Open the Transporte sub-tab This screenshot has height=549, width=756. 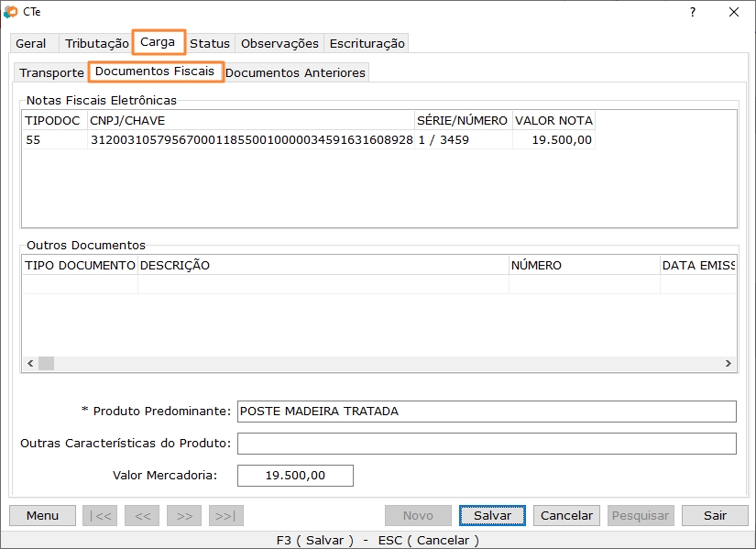[50, 71]
